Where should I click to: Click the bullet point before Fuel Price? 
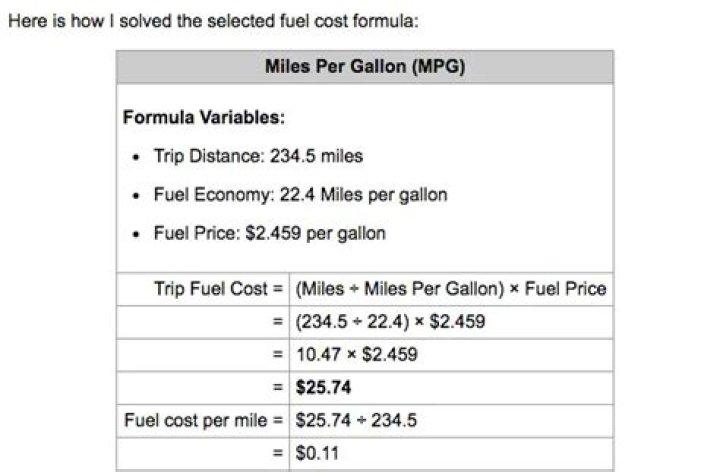coord(136,234)
